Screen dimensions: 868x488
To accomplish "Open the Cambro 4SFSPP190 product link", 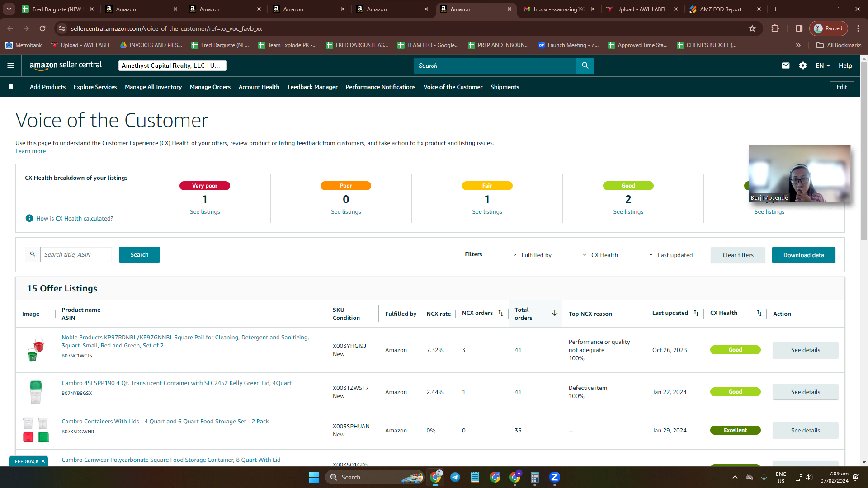I will tap(176, 383).
